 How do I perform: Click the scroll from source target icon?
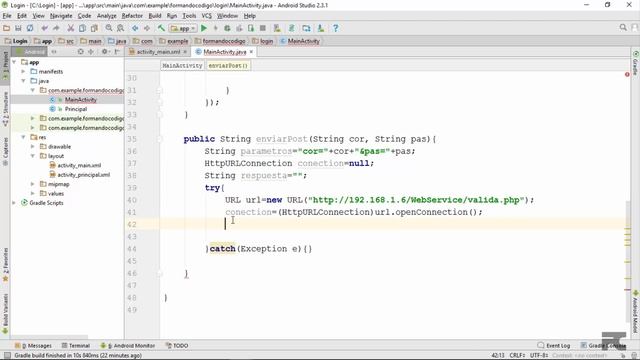80,52
